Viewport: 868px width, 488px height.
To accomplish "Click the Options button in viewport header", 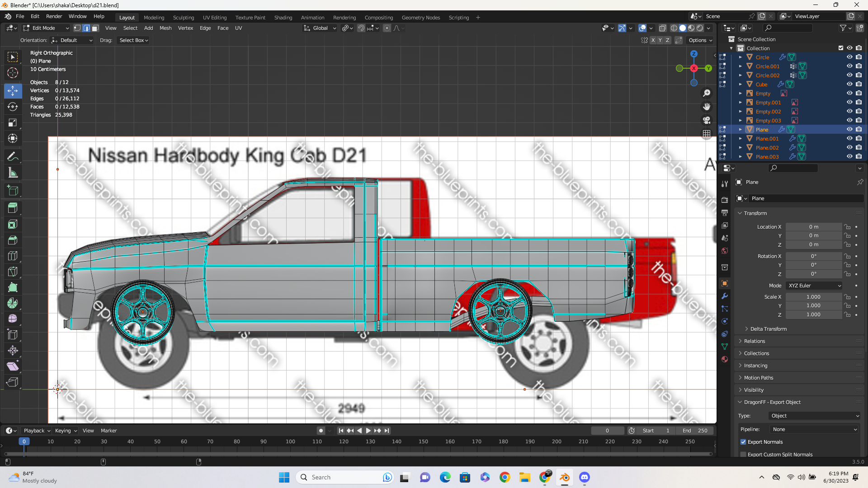I will point(700,40).
